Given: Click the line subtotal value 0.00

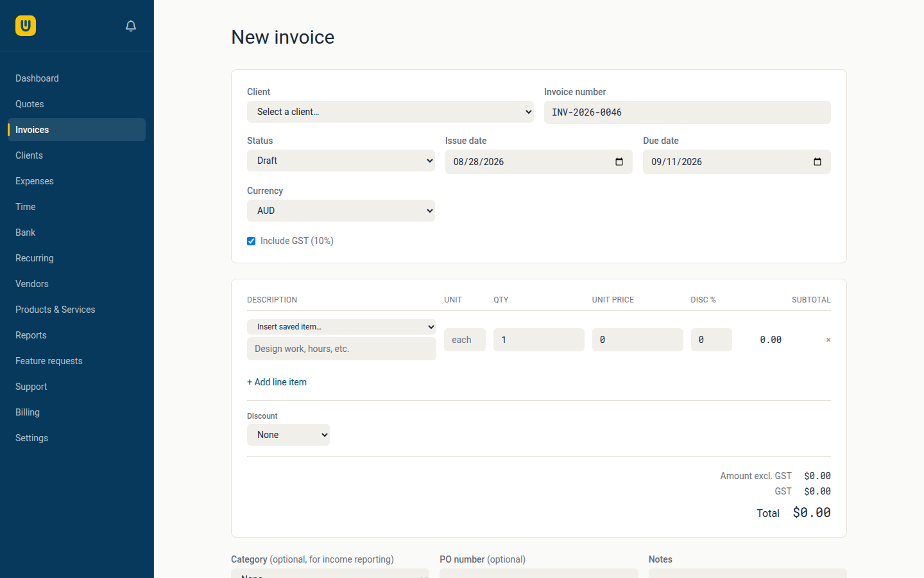Looking at the screenshot, I should tap(771, 340).
